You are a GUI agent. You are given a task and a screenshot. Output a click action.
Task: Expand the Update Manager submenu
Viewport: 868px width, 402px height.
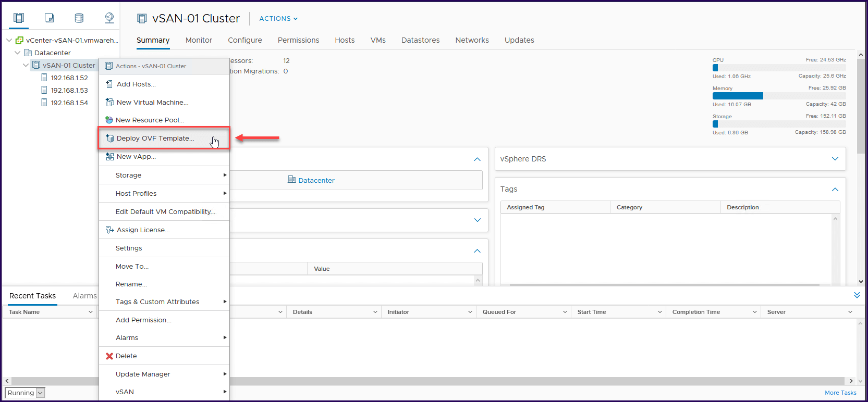point(164,374)
